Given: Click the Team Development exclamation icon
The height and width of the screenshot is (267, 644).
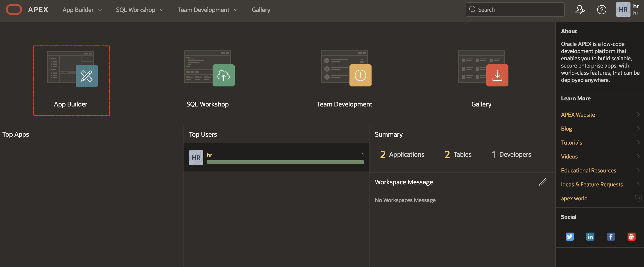Looking at the screenshot, I should pyautogui.click(x=360, y=75).
